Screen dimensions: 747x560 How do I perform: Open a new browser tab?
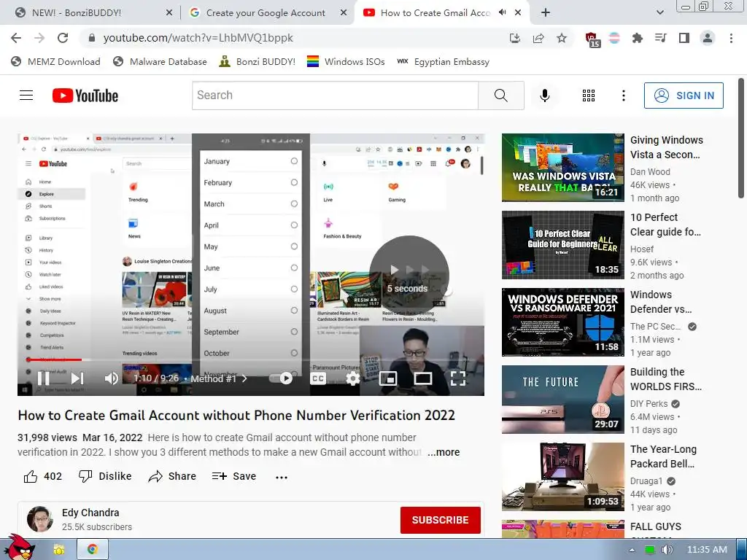pyautogui.click(x=546, y=13)
